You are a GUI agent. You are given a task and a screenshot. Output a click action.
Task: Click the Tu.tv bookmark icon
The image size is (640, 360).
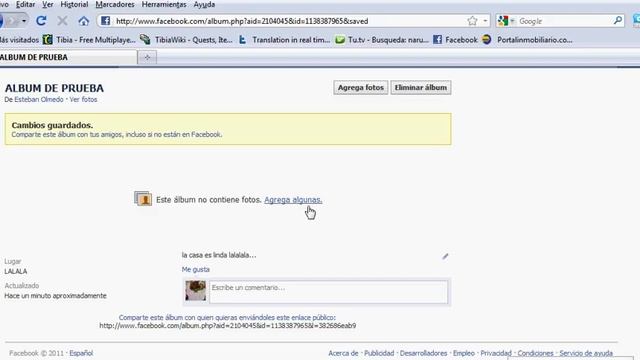click(340, 40)
